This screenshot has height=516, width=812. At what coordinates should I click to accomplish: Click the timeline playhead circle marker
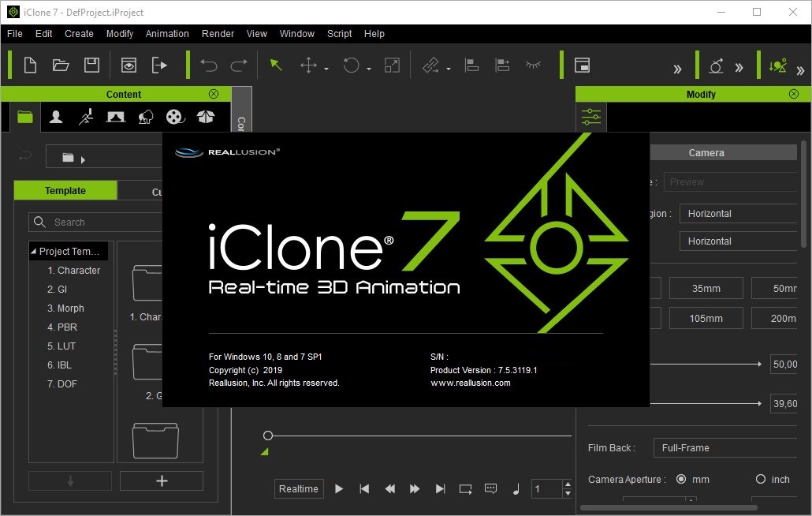coord(268,436)
